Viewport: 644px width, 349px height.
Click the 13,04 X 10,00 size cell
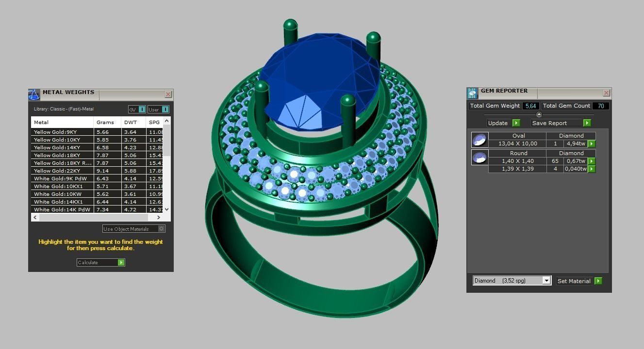click(x=517, y=144)
